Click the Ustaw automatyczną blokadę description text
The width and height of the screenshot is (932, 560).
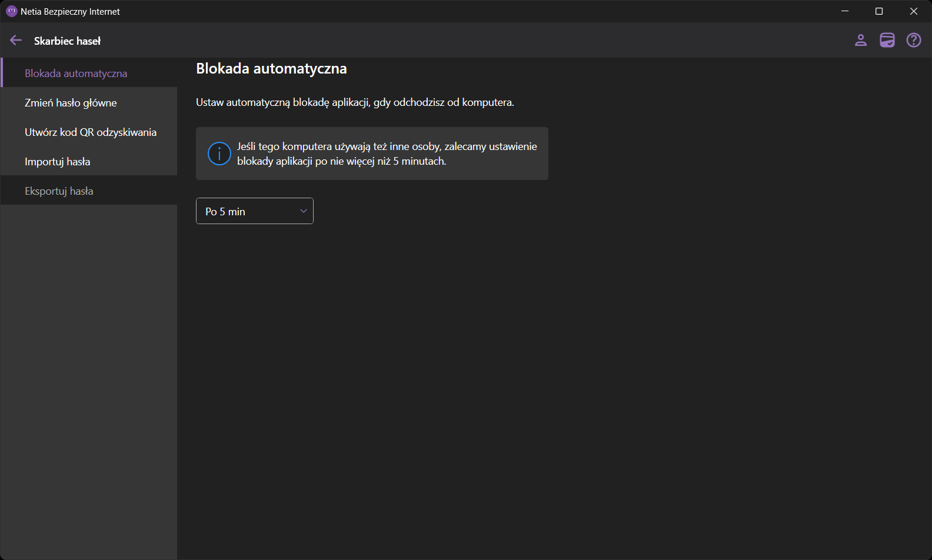pos(355,102)
